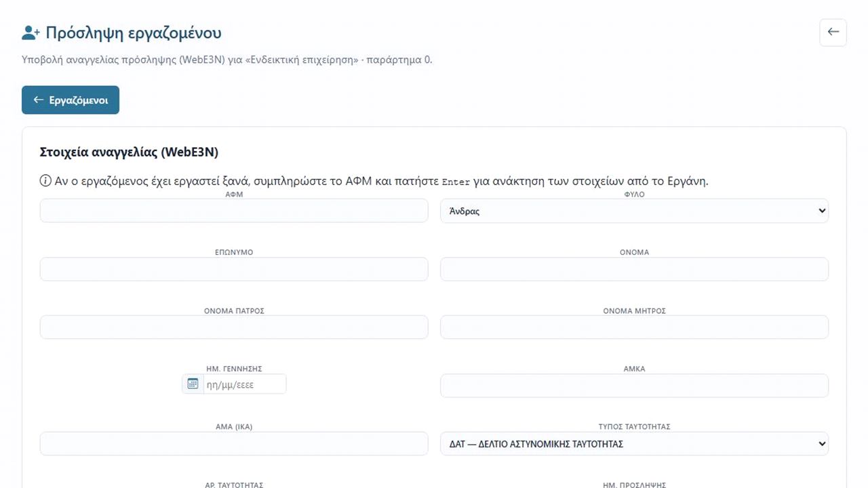The height and width of the screenshot is (488, 868).
Task: Click the chevron arrow of the ΦΥΛΟ select
Action: (822, 211)
